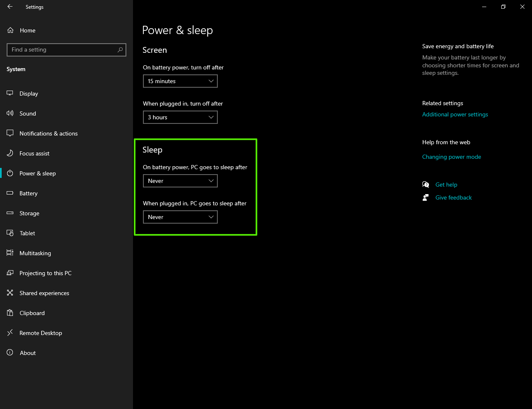Image resolution: width=532 pixels, height=409 pixels.
Task: Open Notifications & actions page
Action: tap(66, 133)
